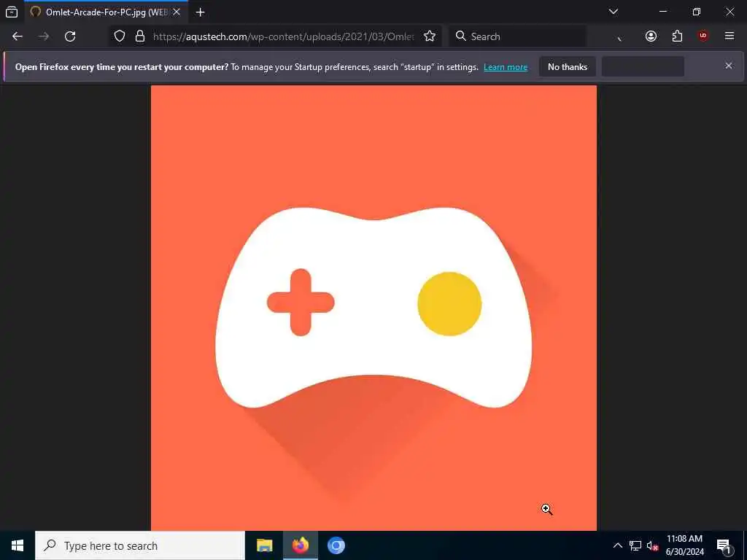Select the Firefox taskbar icon
Viewport: 747px width, 560px height.
300,545
